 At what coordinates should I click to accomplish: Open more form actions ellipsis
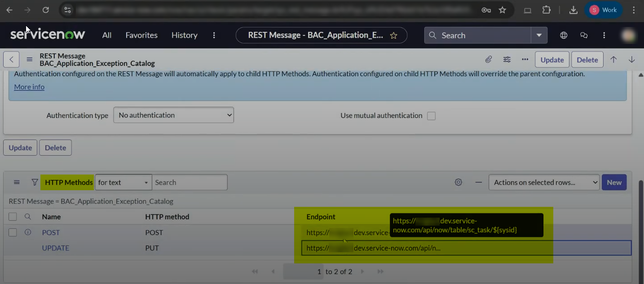click(525, 59)
